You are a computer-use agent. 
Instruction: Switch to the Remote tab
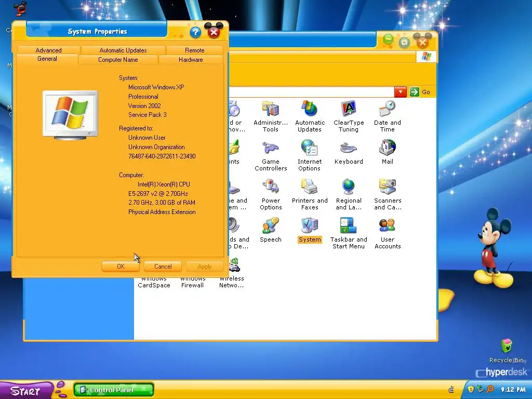pos(194,50)
